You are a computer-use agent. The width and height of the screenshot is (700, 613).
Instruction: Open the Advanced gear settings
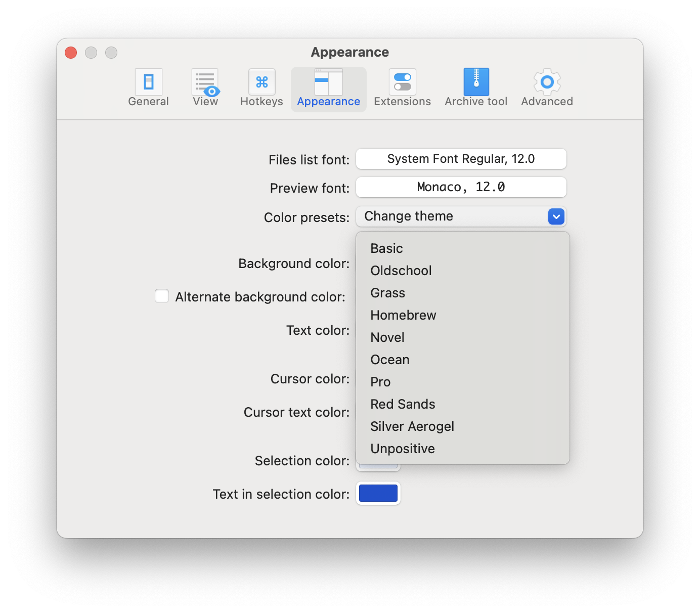(x=547, y=88)
